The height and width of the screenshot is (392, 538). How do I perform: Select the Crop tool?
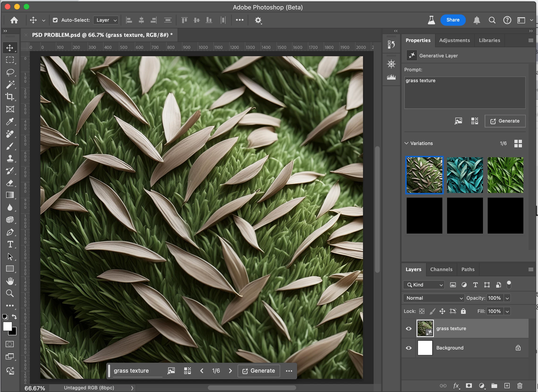(10, 97)
